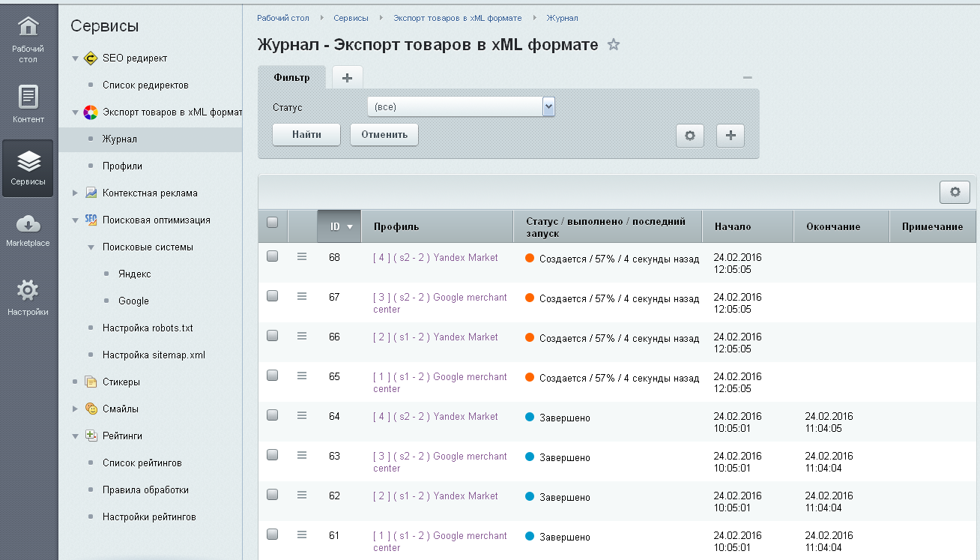Image resolution: width=980 pixels, height=560 pixels.
Task: Check the checkbox for row ID 67
Action: tap(273, 296)
